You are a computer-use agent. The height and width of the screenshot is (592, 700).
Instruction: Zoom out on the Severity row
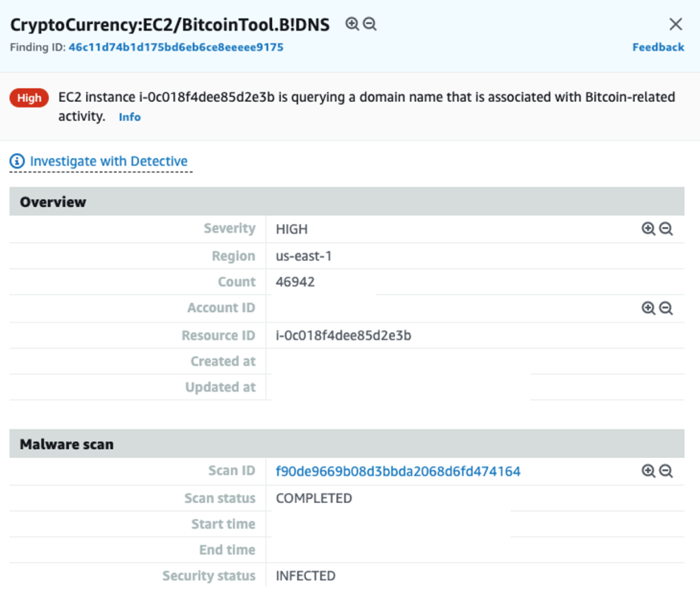click(x=666, y=229)
